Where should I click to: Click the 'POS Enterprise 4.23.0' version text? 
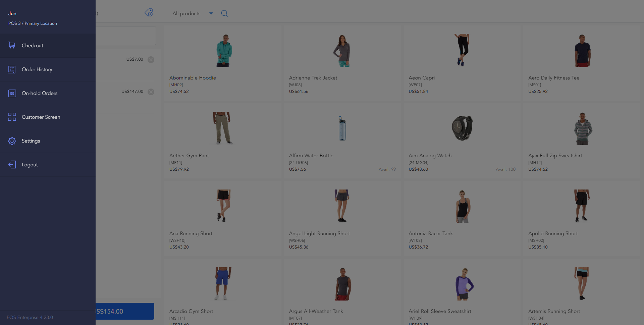click(30, 317)
